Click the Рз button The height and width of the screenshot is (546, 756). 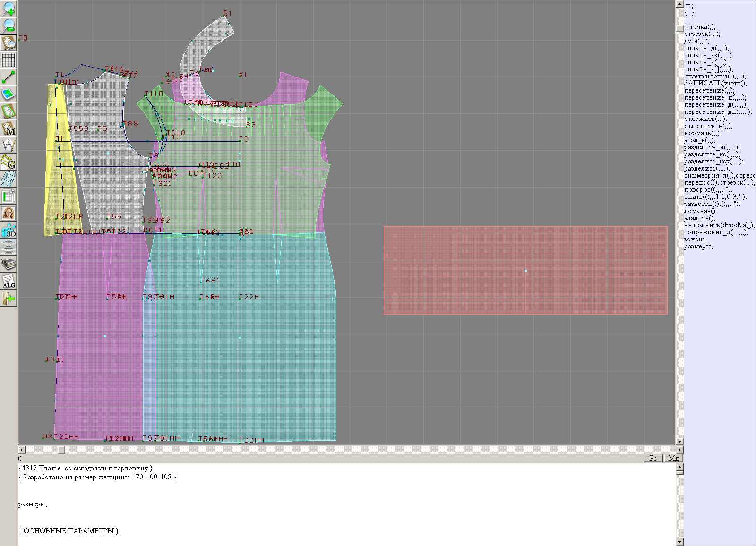653,458
